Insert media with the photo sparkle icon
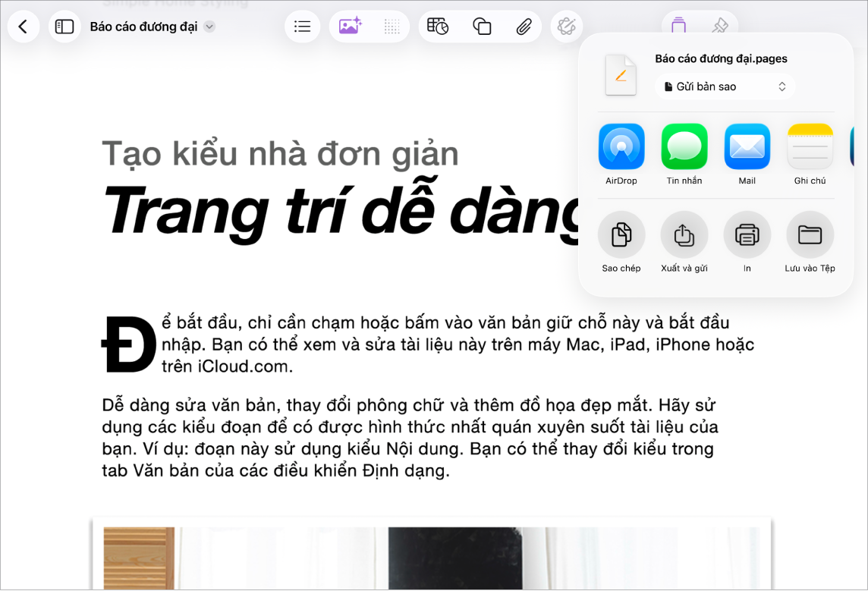This screenshot has width=868, height=591. coord(350,27)
